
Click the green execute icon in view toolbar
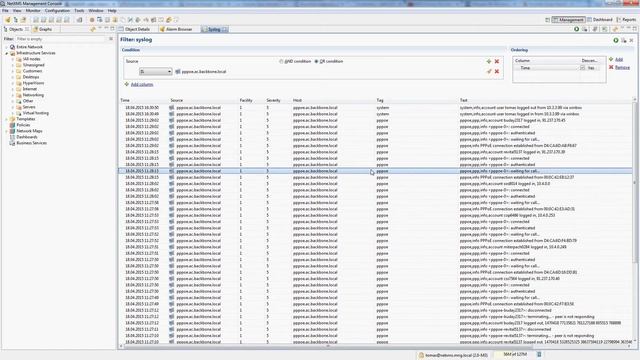coord(576,29)
